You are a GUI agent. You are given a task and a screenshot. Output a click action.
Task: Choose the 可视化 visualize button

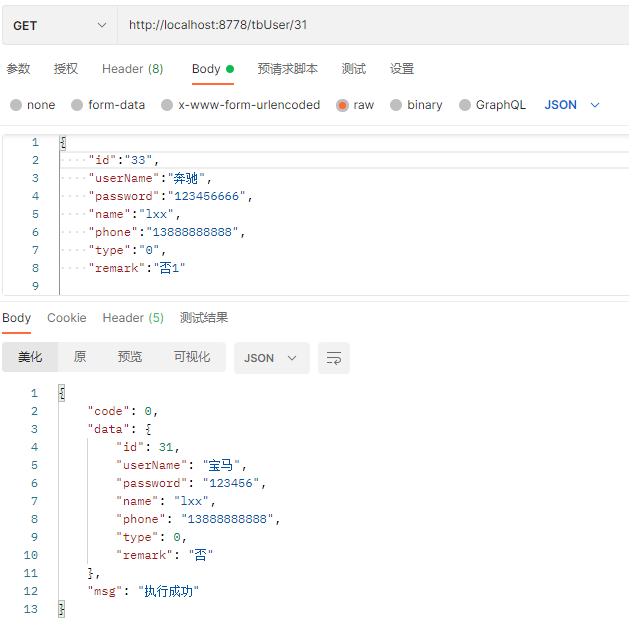(192, 357)
